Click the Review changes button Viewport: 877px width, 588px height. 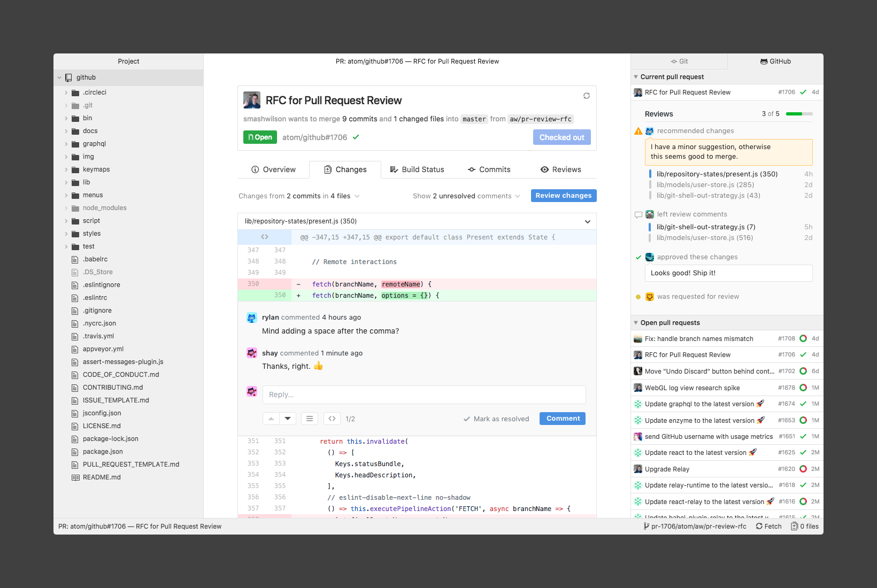click(x=564, y=196)
